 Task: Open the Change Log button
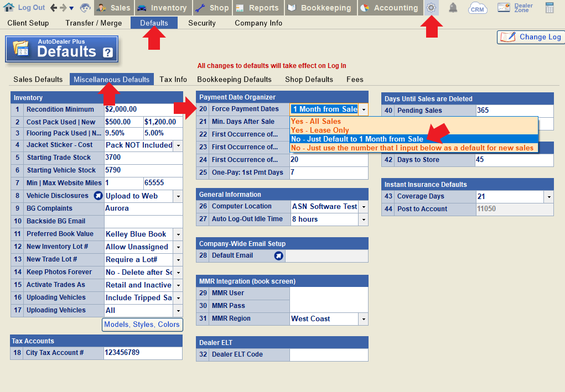click(531, 37)
